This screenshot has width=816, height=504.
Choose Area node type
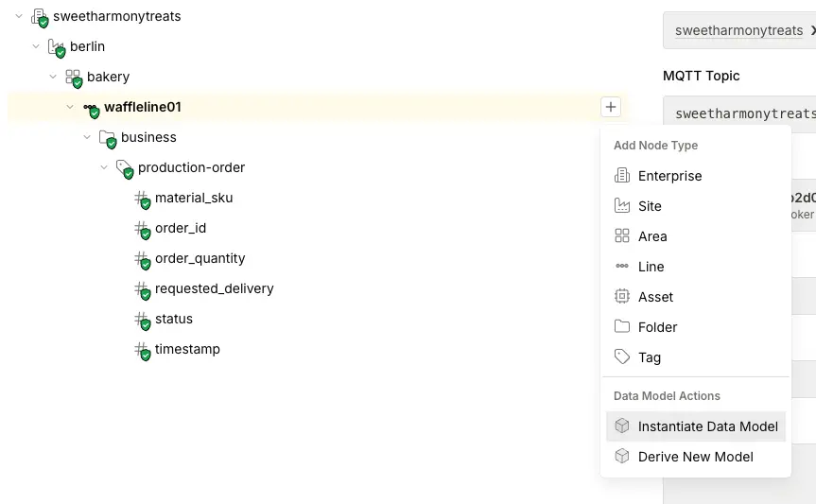(x=696, y=236)
